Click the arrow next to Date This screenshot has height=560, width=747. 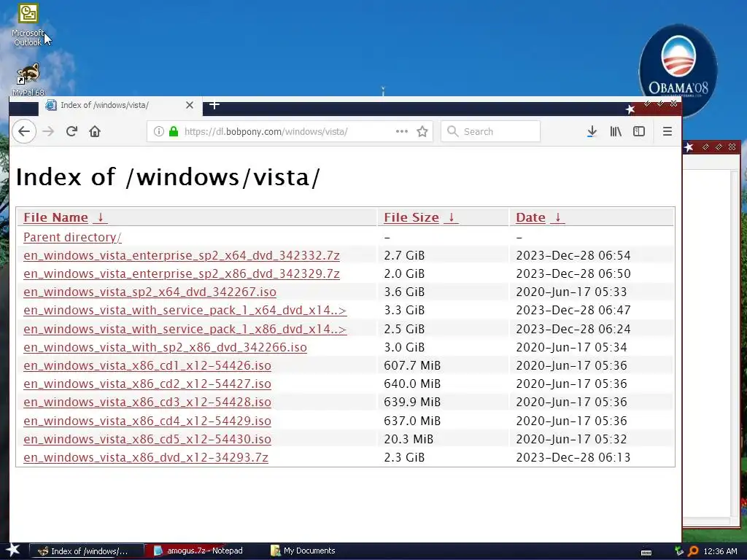pos(557,217)
